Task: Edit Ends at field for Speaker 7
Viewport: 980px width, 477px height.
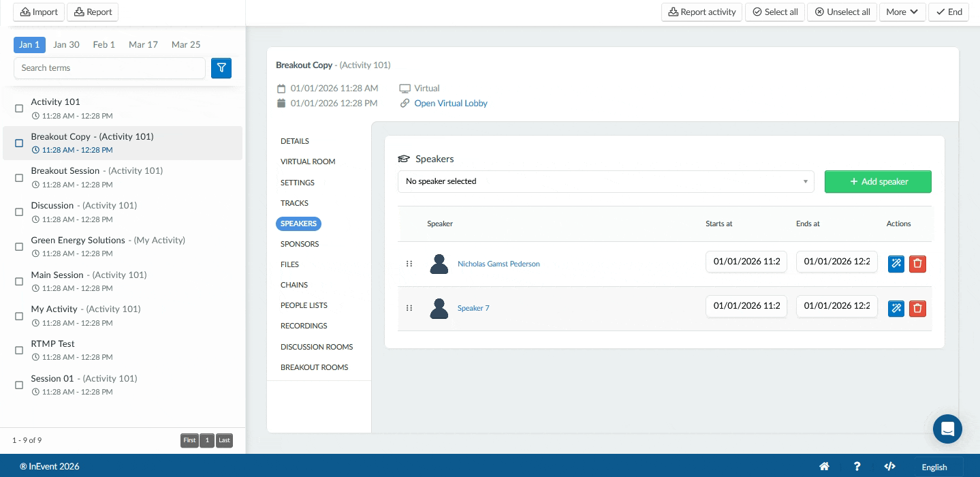Action: pos(837,306)
